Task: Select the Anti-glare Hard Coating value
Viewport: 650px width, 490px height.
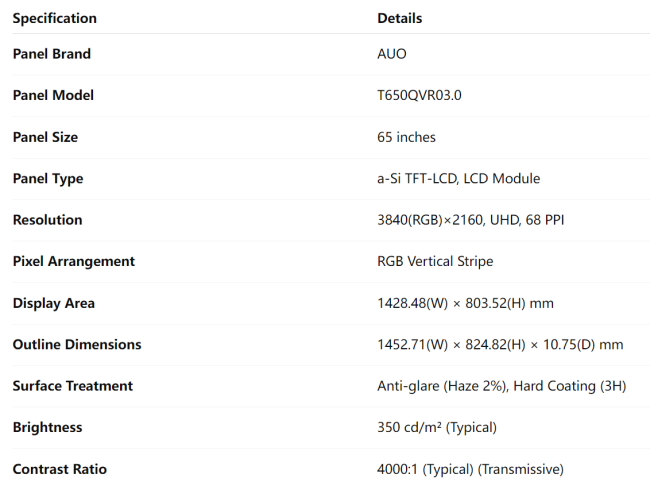Action: (502, 386)
